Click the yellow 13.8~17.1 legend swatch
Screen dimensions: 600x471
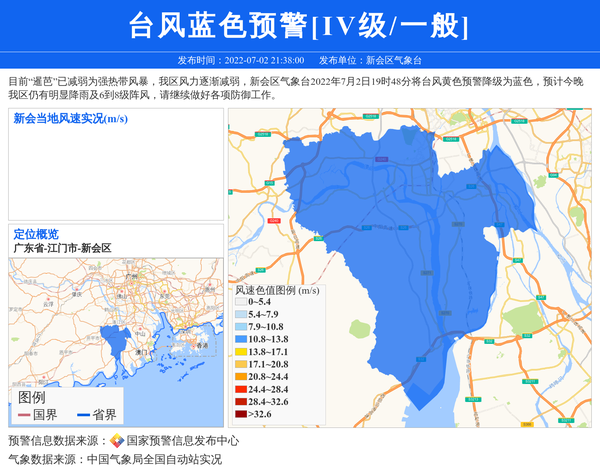[x=240, y=352]
